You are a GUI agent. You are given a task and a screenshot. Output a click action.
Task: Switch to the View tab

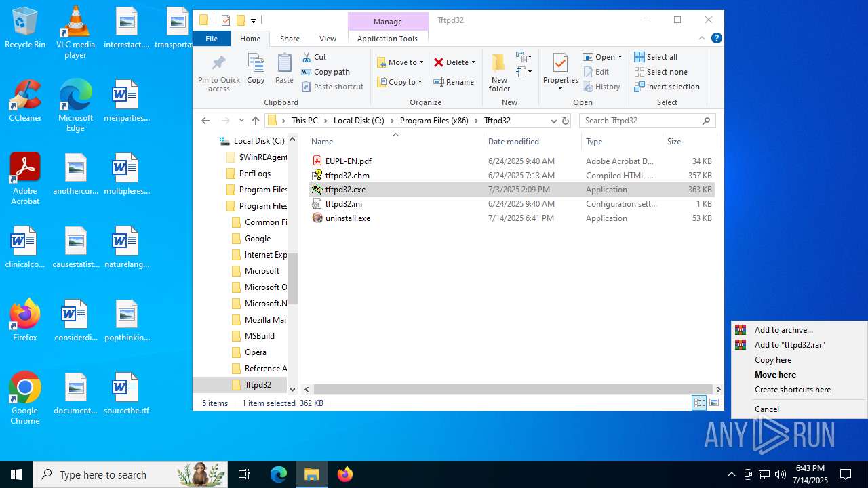[328, 39]
